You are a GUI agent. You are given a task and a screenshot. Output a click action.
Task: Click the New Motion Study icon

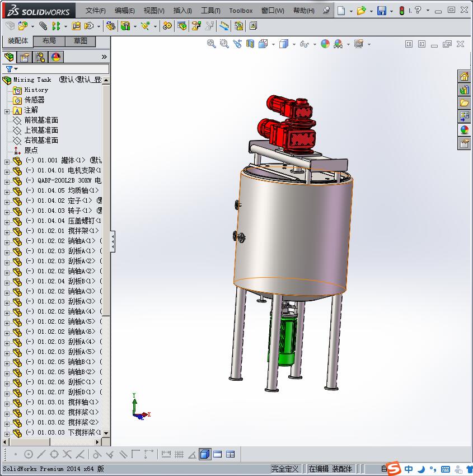click(x=167, y=26)
